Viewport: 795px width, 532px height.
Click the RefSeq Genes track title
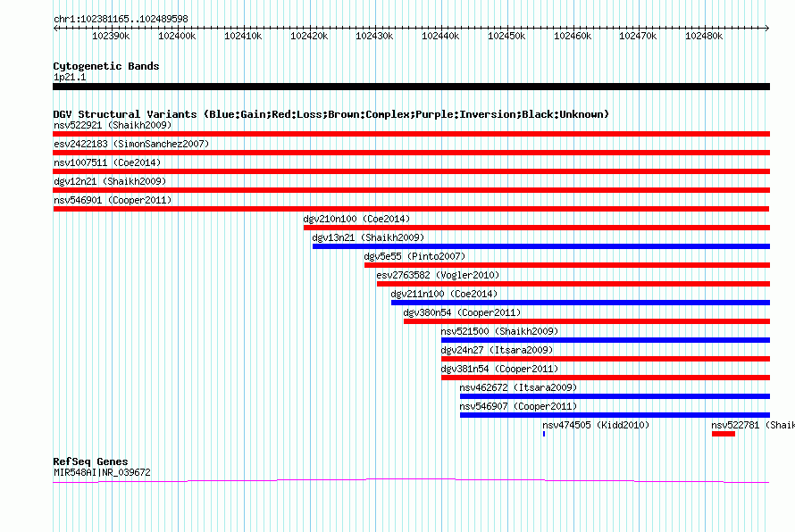click(90, 461)
